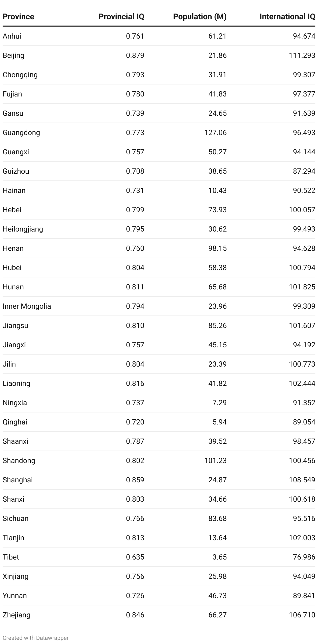The width and height of the screenshot is (318, 644).
Task: Select Qinghai row label
Action: [15, 422]
